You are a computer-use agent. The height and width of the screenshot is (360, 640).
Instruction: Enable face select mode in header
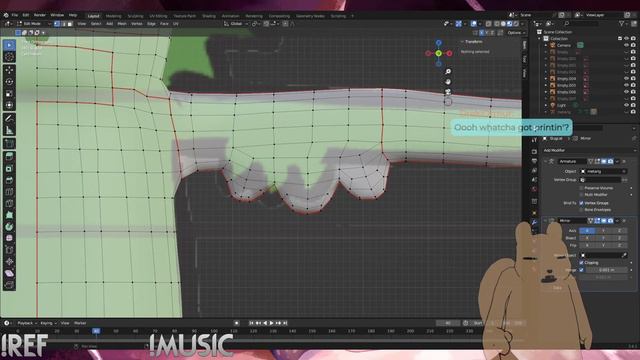pos(70,24)
